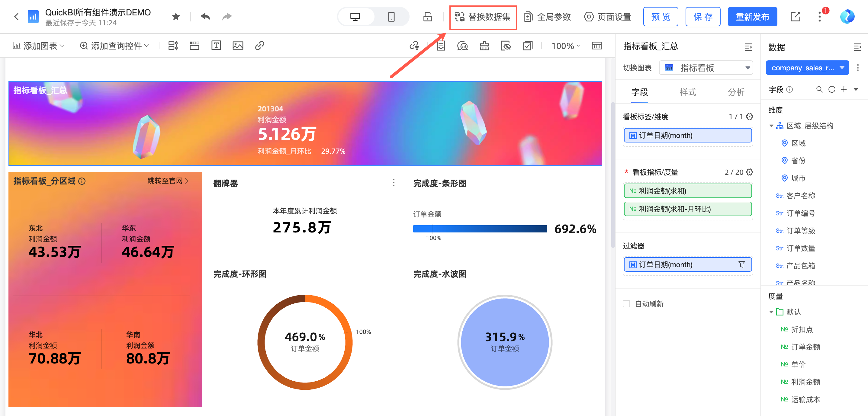Open company_sales dataset dropdown
The width and height of the screenshot is (868, 416).
tap(807, 68)
